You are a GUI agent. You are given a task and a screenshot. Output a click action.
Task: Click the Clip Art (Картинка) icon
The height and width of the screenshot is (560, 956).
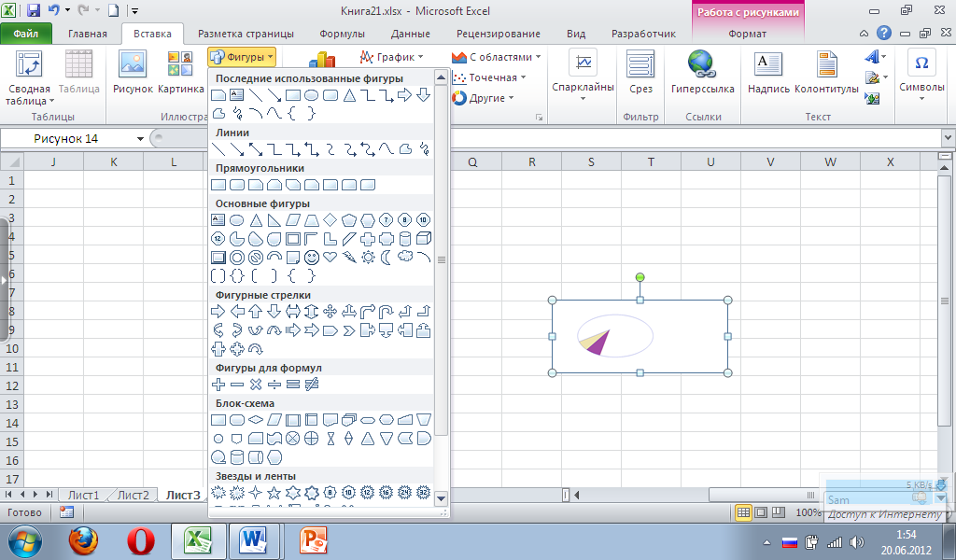point(180,72)
